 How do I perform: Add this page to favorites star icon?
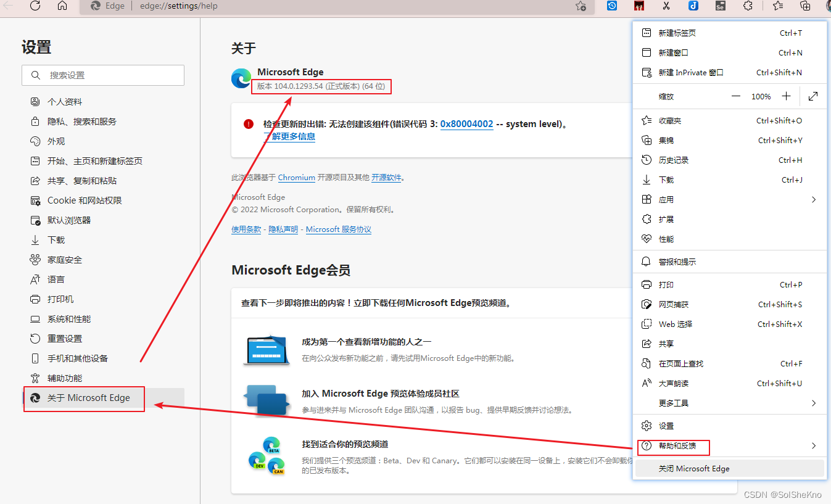[x=581, y=6]
